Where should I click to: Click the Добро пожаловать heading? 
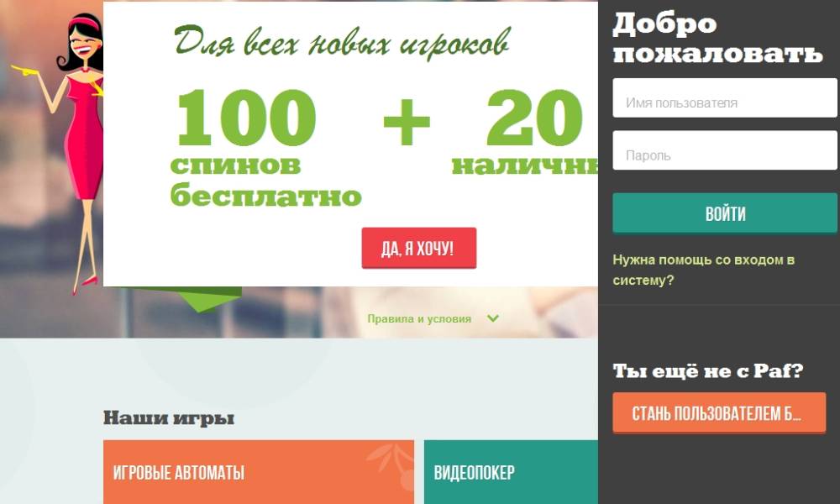pos(717,39)
